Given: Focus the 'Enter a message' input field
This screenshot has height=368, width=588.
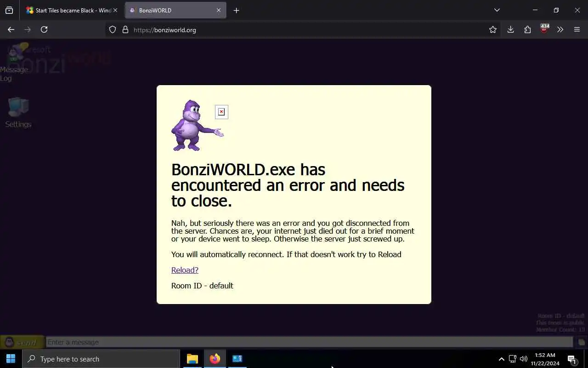Looking at the screenshot, I should (x=310, y=342).
